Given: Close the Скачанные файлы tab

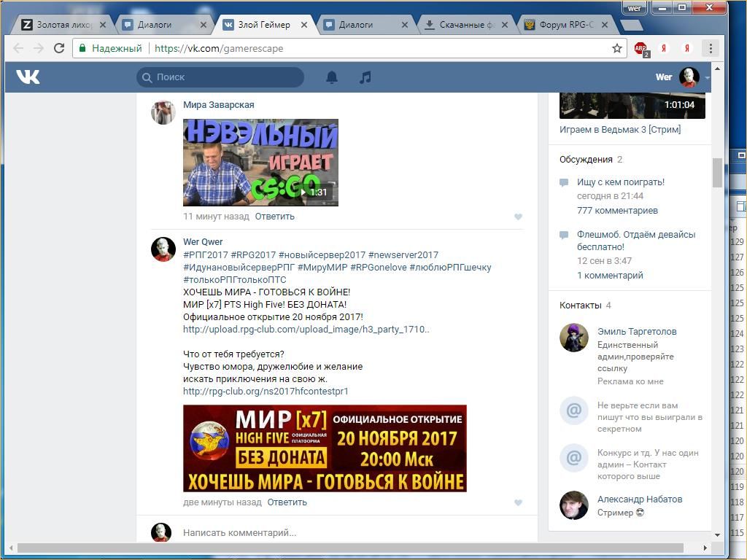Looking at the screenshot, I should tap(505, 25).
